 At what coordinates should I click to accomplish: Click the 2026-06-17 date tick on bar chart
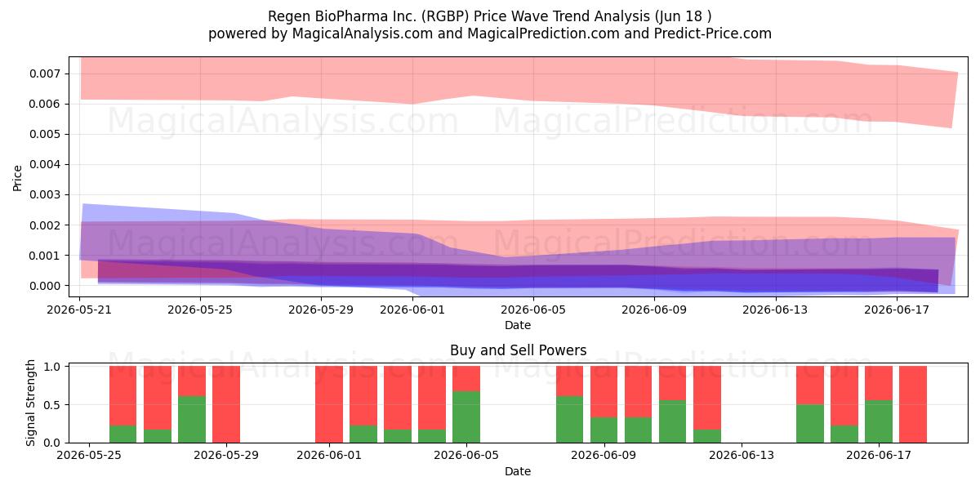coord(879,456)
